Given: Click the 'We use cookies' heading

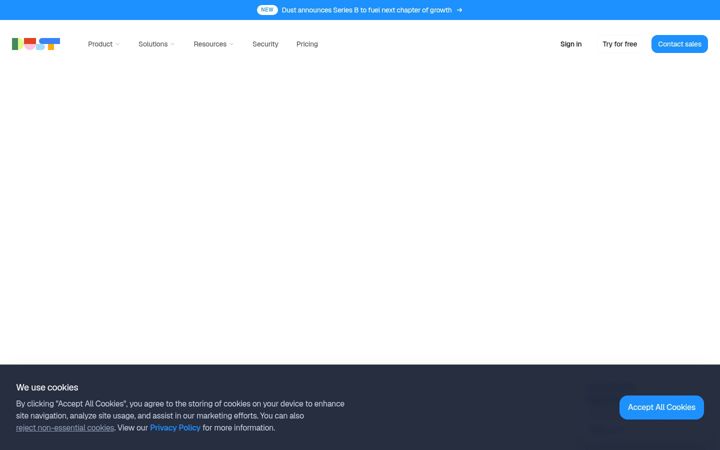Looking at the screenshot, I should click(47, 388).
